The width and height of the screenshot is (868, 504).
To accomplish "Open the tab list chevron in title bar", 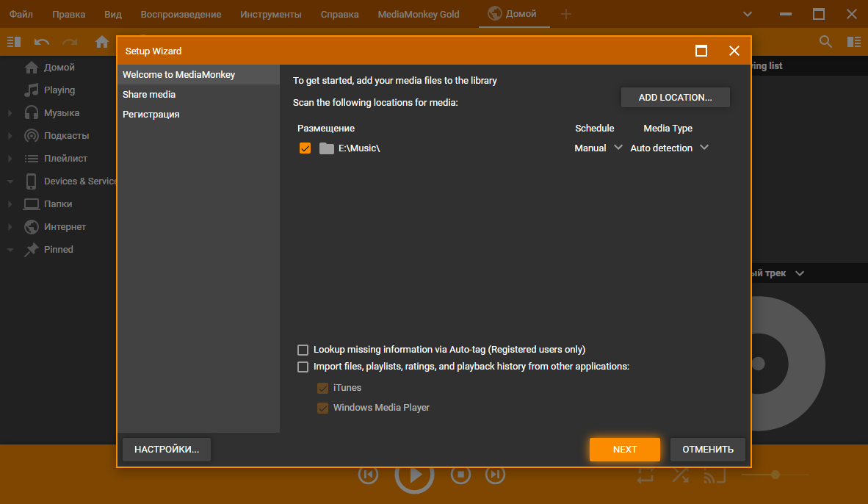I will click(748, 15).
